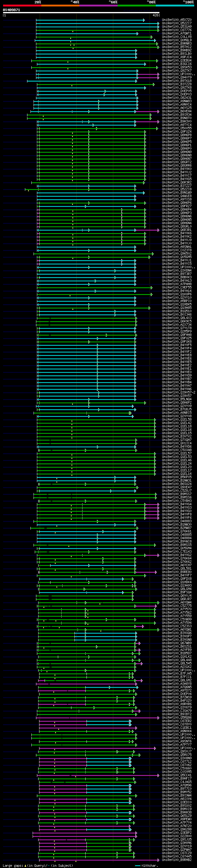Select hit UniRef100_A7QWT1

coord(177,33)
